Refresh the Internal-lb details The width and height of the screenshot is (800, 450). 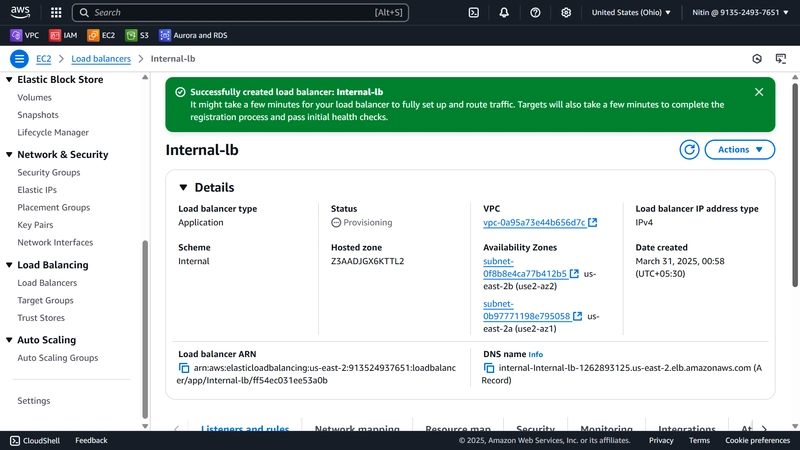(x=689, y=149)
